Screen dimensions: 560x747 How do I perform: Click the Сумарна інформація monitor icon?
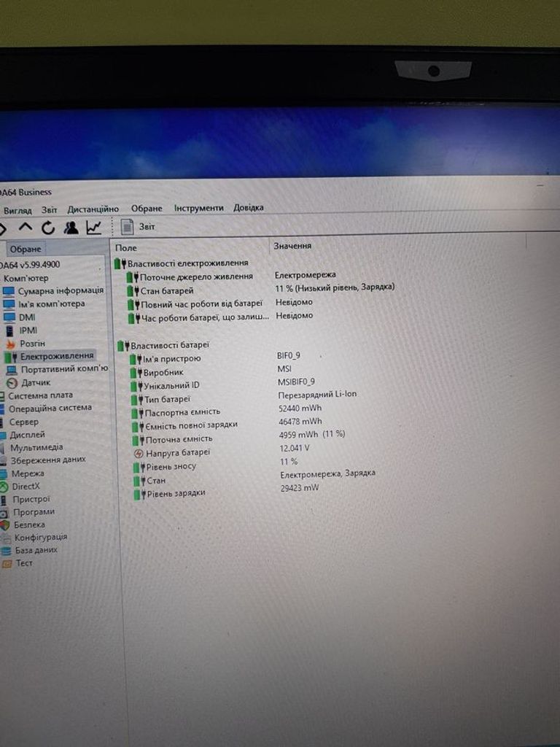click(9, 291)
